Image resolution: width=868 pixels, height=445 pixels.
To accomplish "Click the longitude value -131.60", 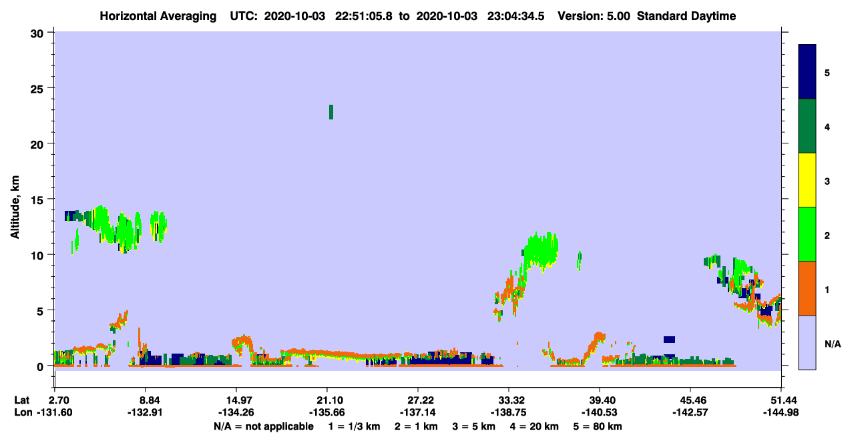I will (55, 412).
